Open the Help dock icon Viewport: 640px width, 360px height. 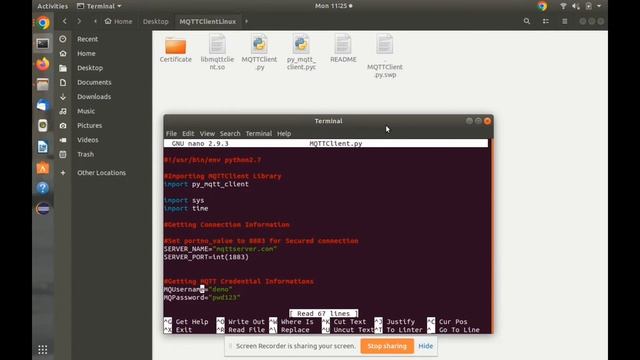click(43, 188)
